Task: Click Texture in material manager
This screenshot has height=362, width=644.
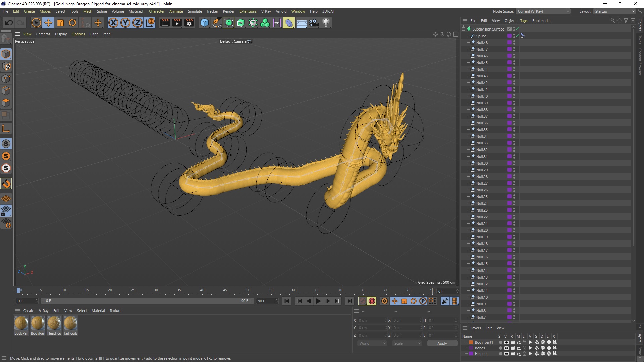Action: [x=115, y=311]
